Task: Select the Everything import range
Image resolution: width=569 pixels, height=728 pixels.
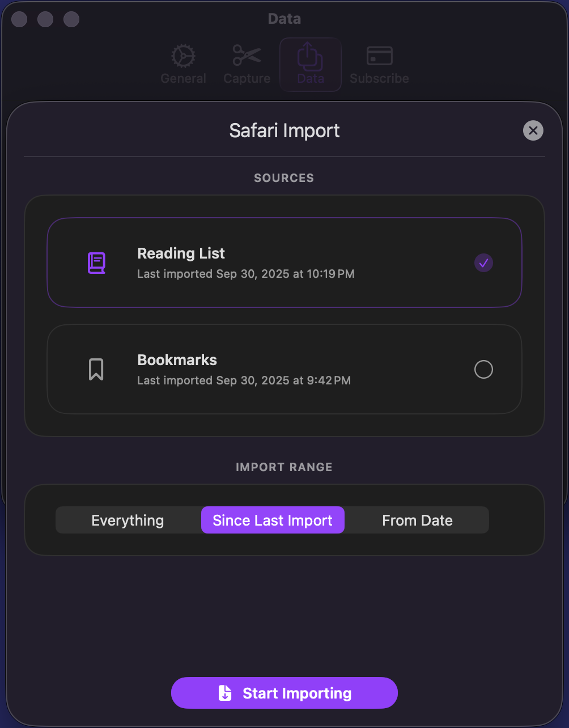Action: [x=128, y=520]
